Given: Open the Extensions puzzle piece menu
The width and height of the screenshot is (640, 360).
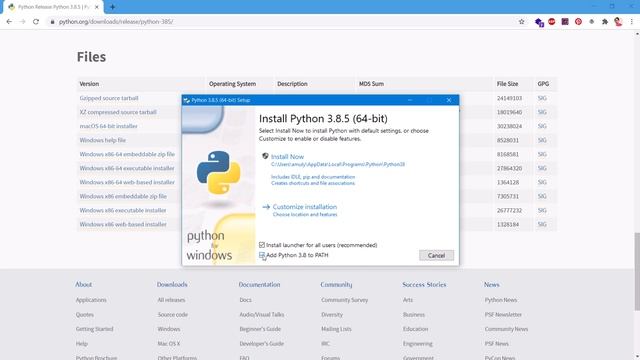Looking at the screenshot, I should pos(605,22).
